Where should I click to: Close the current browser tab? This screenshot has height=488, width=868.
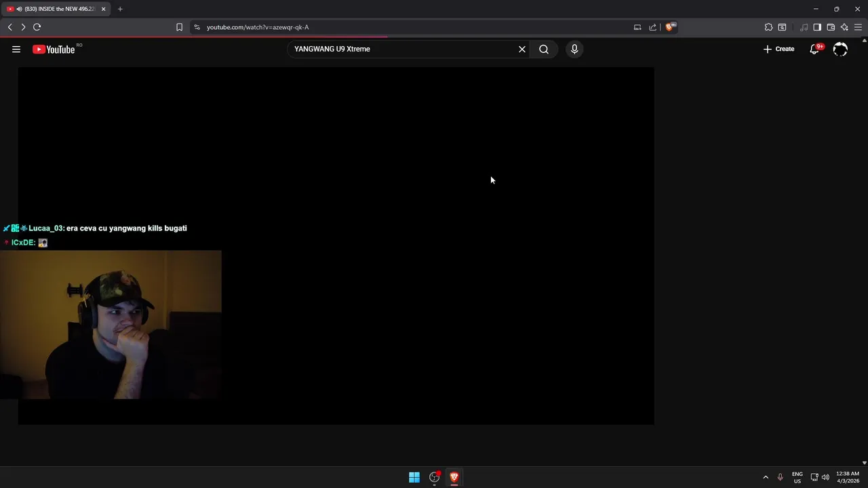(103, 9)
